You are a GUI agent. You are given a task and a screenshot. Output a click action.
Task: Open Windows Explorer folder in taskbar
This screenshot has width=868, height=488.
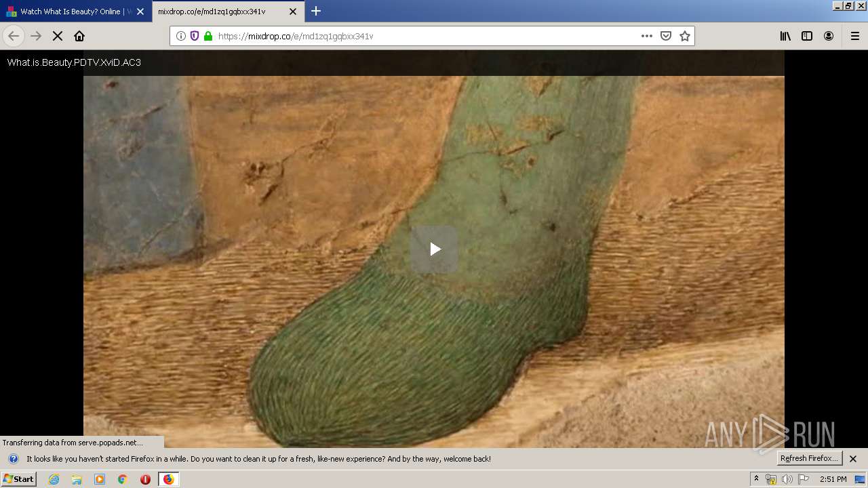pyautogui.click(x=77, y=479)
